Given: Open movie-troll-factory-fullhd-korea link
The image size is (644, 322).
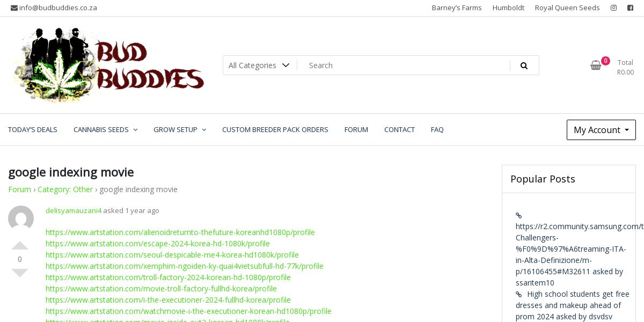Looking at the screenshot, I should pos(161,289).
